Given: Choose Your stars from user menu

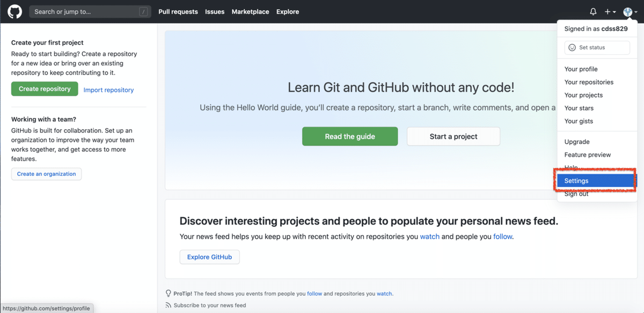Looking at the screenshot, I should tap(579, 108).
